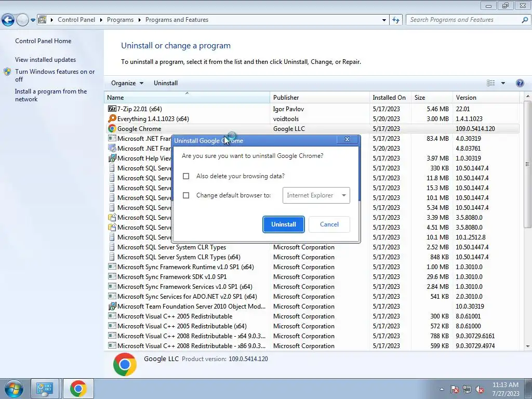Open recent pages dropdown beside navigation arrows
The width and height of the screenshot is (532, 399).
click(33, 20)
